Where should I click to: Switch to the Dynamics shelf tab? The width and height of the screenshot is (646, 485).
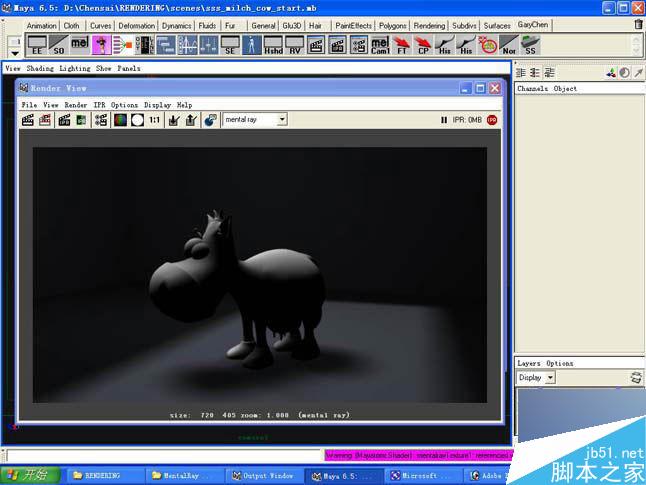pyautogui.click(x=176, y=26)
